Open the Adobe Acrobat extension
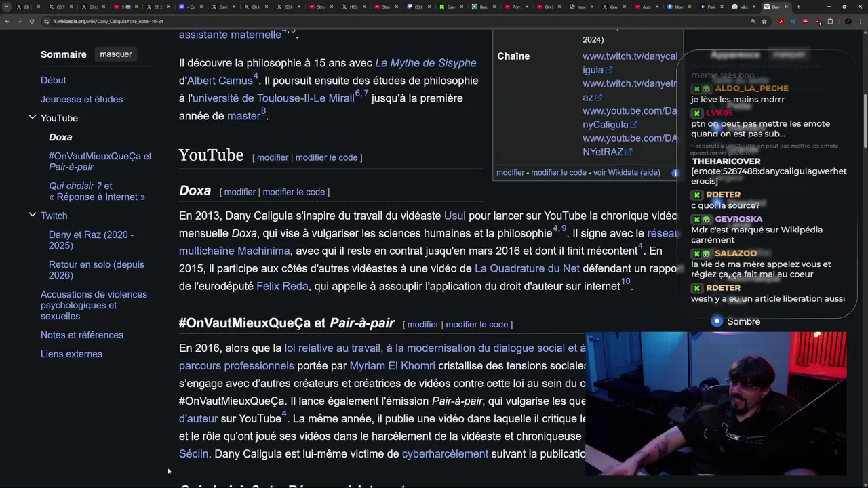Viewport: 868px width, 488px height. tap(781, 21)
